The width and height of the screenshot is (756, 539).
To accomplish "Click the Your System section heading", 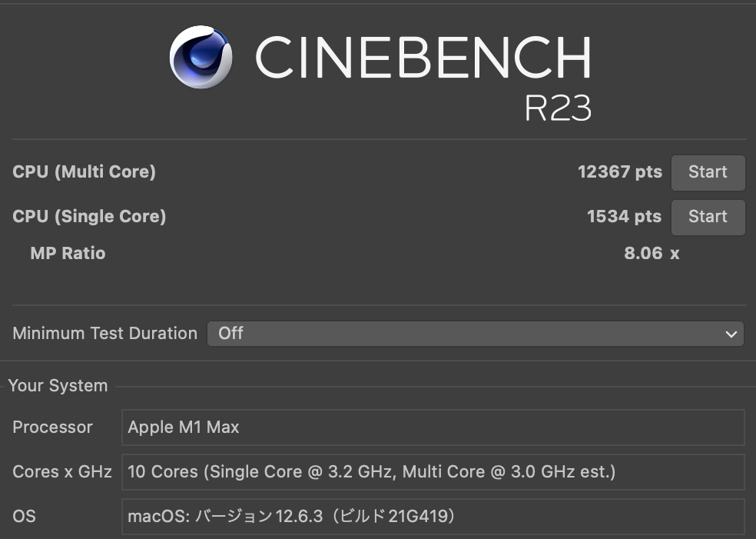I will [x=58, y=386].
